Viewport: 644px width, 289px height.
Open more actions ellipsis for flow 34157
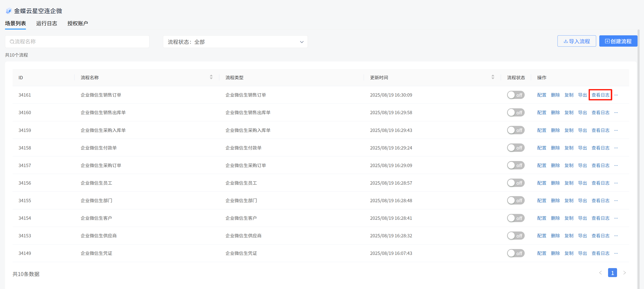click(616, 165)
